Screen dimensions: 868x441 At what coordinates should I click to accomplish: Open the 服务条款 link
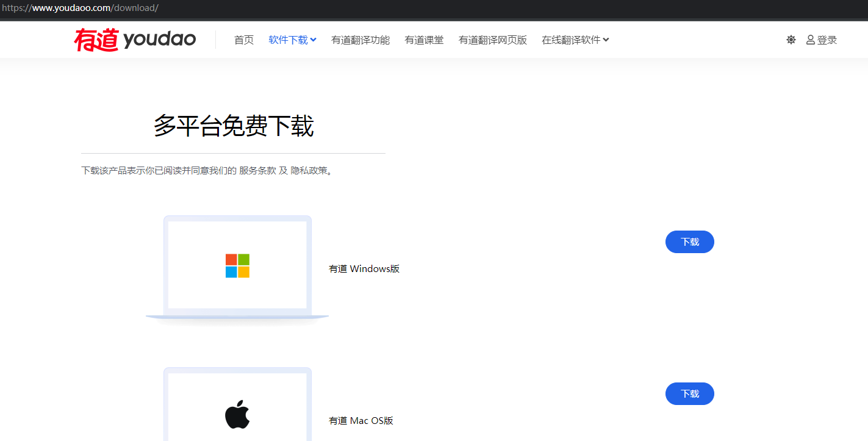click(257, 171)
